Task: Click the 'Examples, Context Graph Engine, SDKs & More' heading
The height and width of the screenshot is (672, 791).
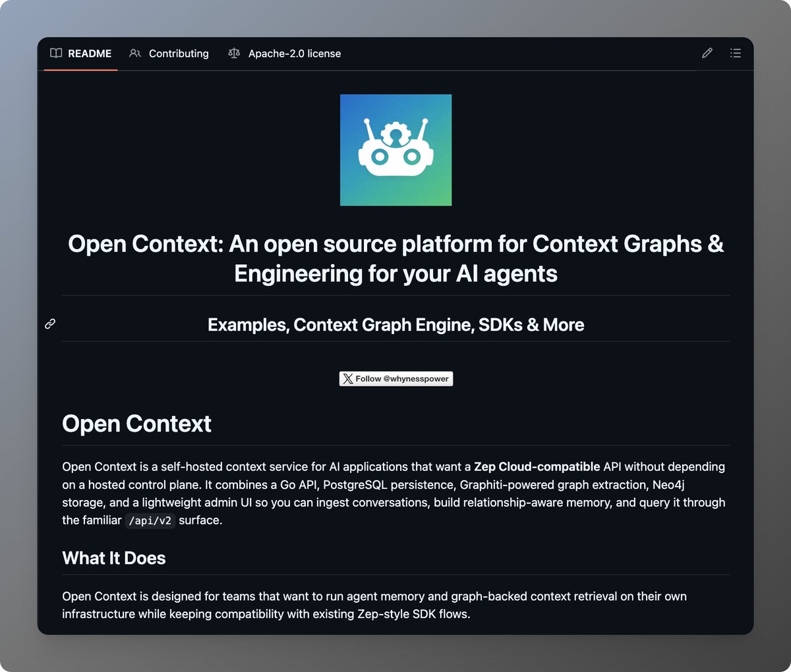Action: click(395, 325)
